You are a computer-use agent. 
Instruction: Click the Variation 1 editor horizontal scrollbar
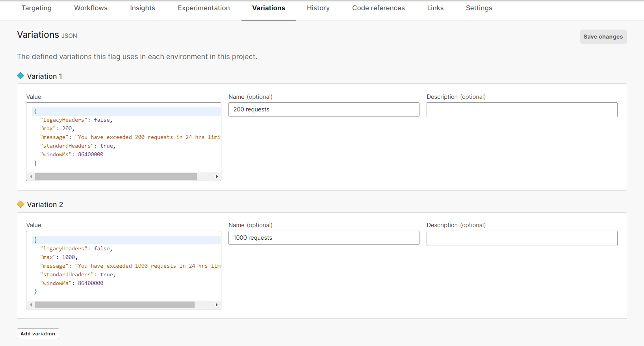(x=116, y=177)
